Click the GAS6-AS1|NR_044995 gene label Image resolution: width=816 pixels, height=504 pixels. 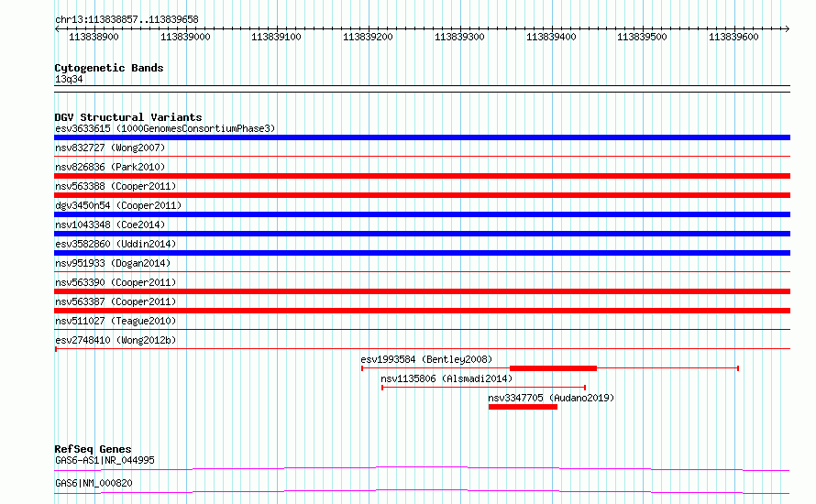[105, 460]
